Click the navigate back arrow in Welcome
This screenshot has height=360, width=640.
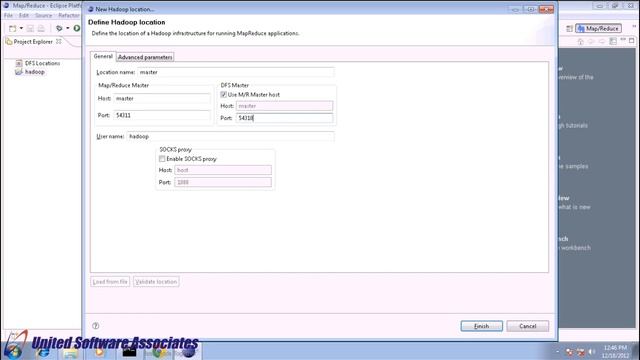pos(591,42)
